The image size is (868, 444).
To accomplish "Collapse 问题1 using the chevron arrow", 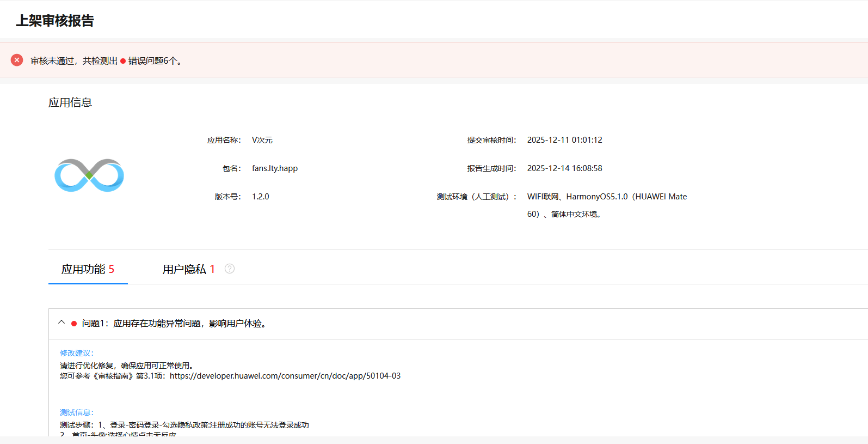I will point(61,323).
